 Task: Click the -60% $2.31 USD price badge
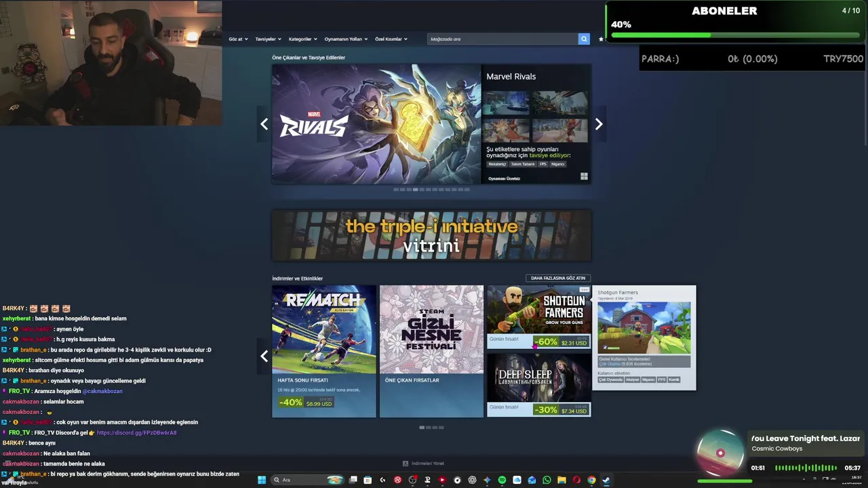(561, 342)
